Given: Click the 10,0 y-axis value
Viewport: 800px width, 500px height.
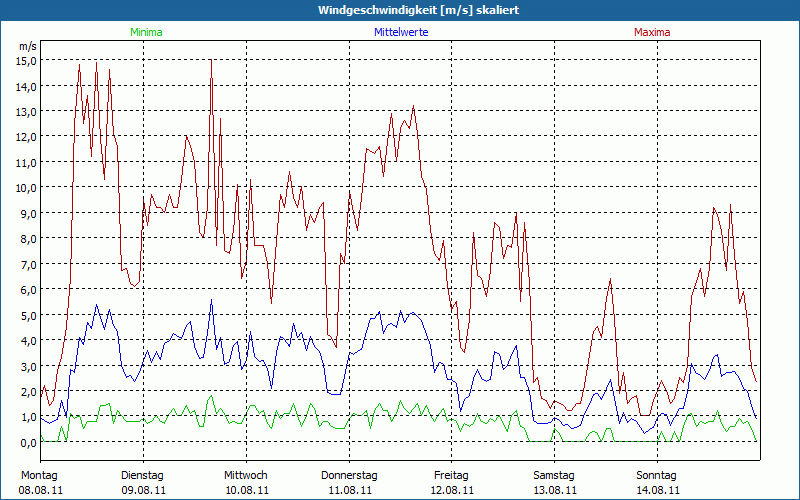Looking at the screenshot, I should coord(28,188).
